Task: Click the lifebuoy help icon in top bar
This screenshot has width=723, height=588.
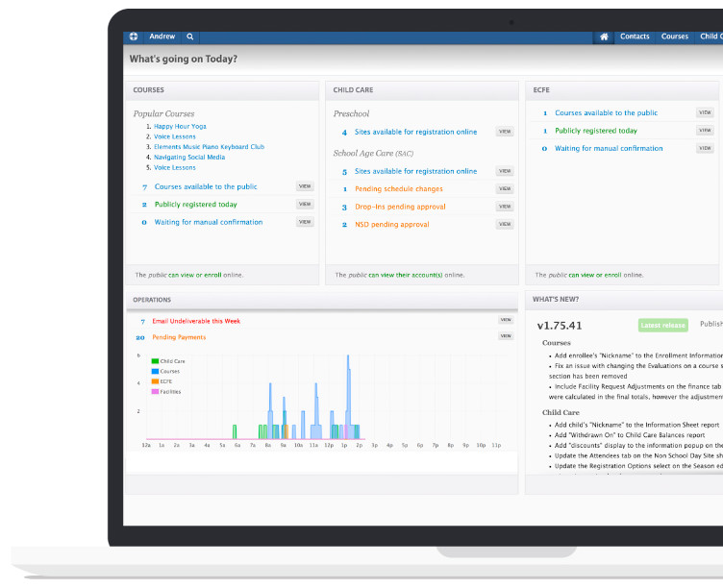Action: (134, 37)
